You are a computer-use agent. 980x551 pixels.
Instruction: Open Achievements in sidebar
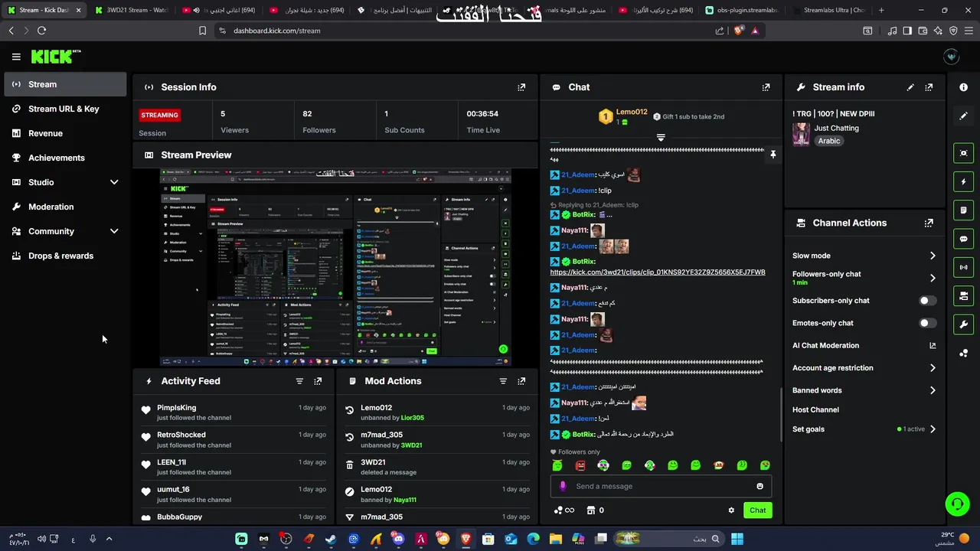[65, 158]
